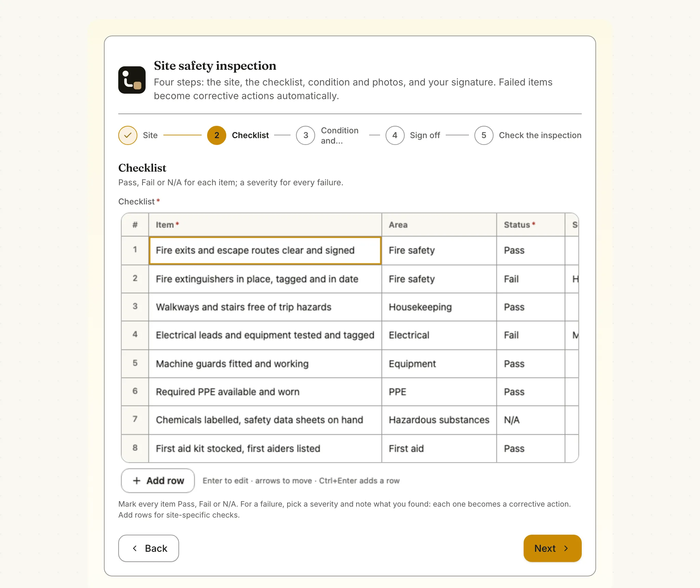Viewport: 700px width, 588px height.
Task: Select the Status column header
Action: [x=531, y=225]
